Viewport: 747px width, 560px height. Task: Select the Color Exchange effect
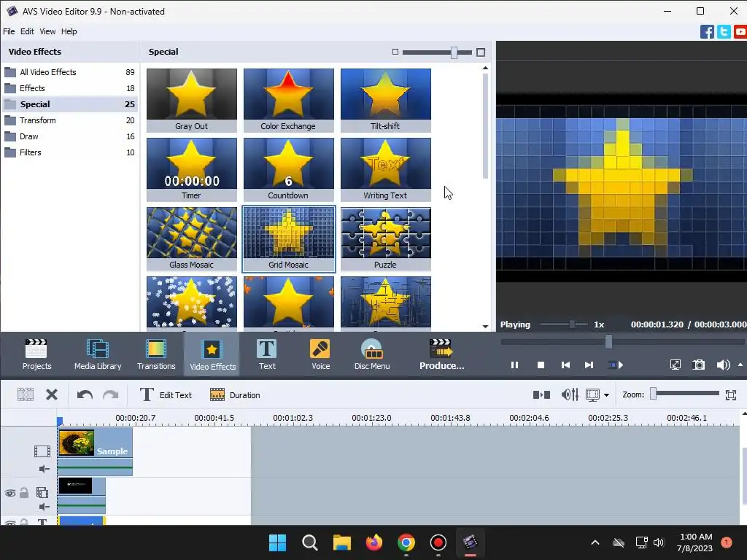288,100
